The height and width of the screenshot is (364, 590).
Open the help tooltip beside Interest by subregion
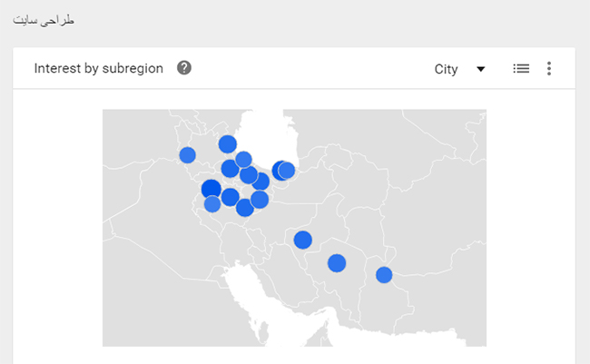click(184, 68)
